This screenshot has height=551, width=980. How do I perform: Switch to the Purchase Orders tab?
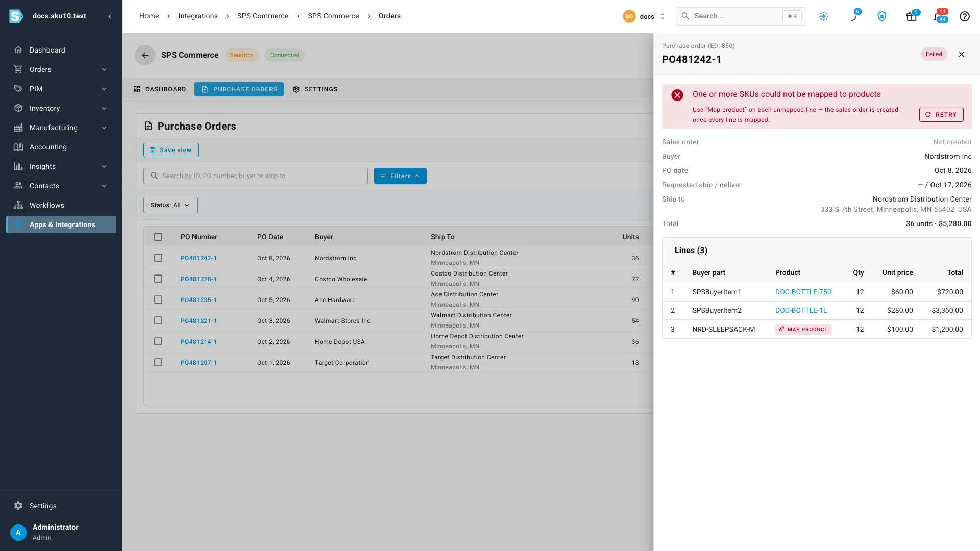[239, 89]
